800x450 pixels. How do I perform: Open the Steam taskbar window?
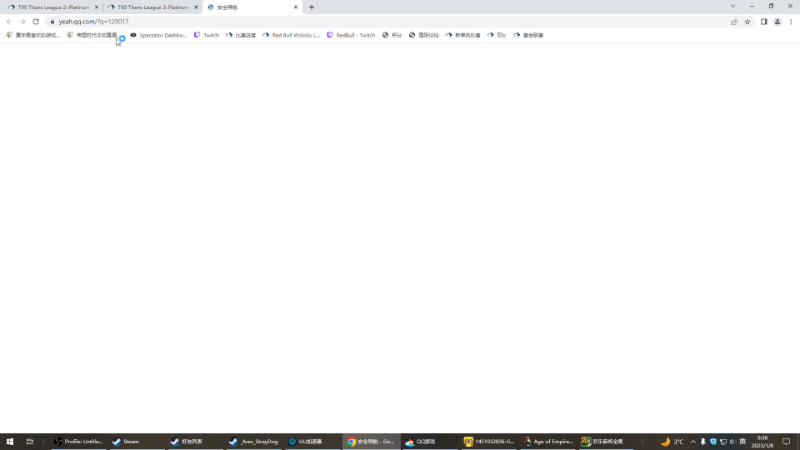point(137,441)
